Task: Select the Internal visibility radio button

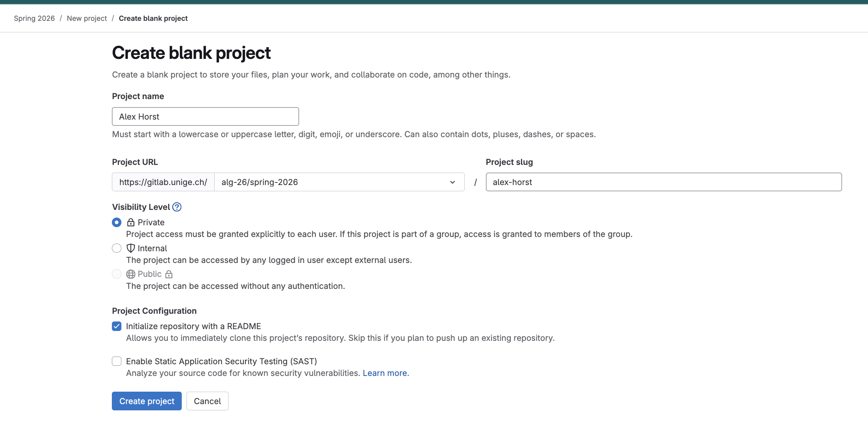Action: 116,248
